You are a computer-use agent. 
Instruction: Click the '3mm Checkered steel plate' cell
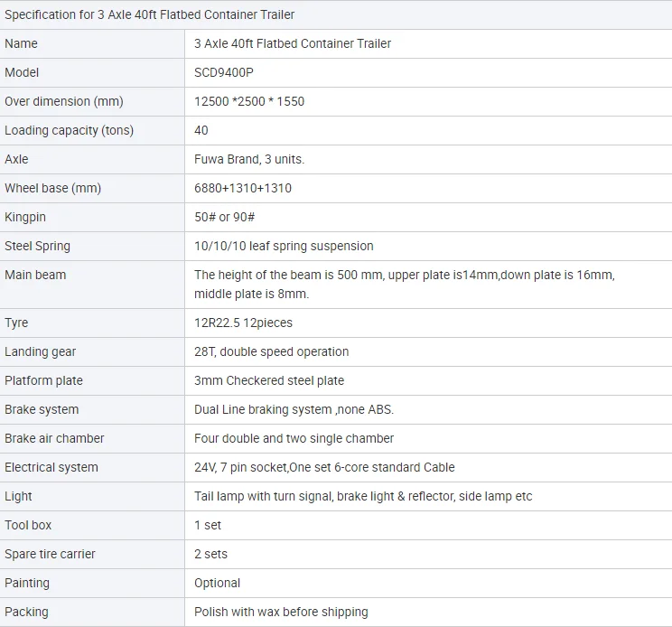(x=269, y=380)
